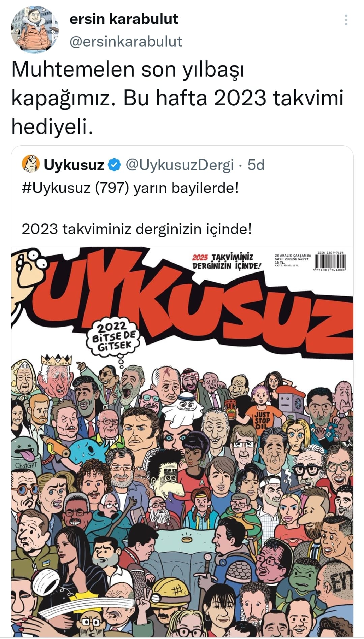The width and height of the screenshot is (364, 639).
Task: Open the Uykusuz quoted account name
Action: [74, 165]
